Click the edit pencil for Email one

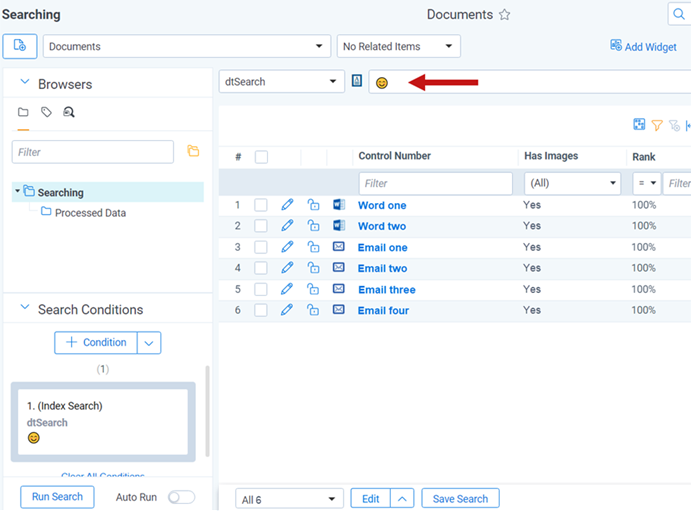(x=287, y=246)
